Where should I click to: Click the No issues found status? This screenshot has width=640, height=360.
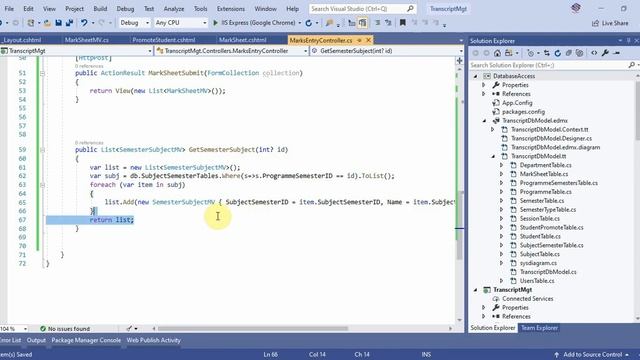tap(65, 329)
